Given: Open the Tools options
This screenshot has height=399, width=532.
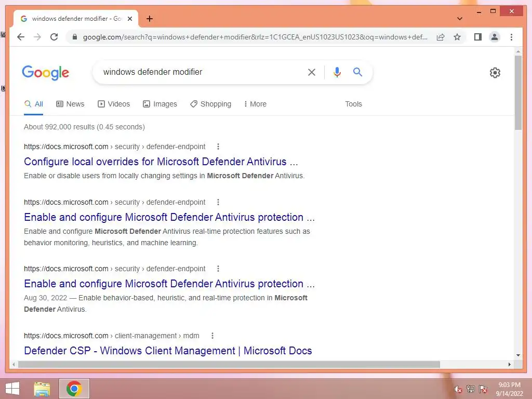Looking at the screenshot, I should [353, 104].
